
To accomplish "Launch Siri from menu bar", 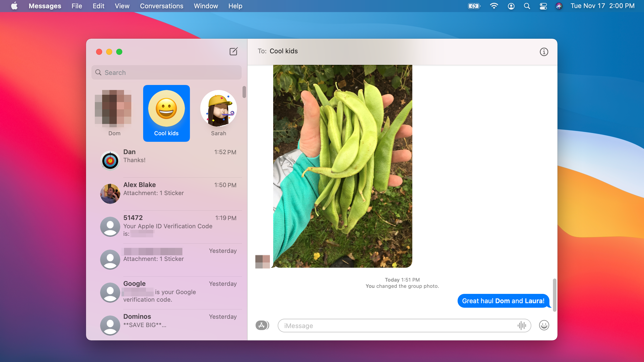I will [x=559, y=6].
